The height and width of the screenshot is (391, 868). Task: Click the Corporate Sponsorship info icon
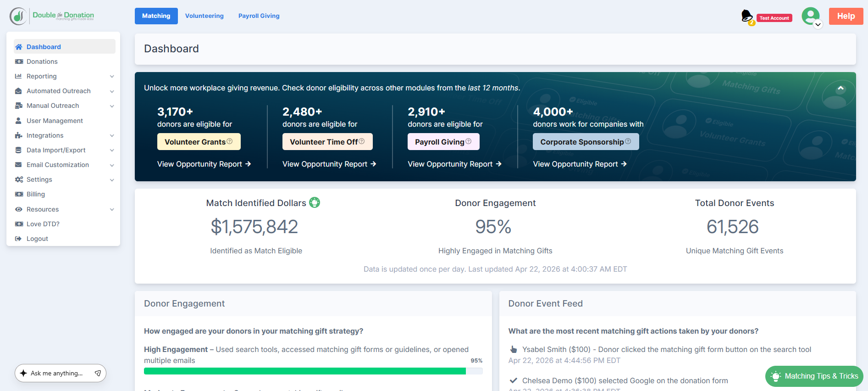coord(628,141)
